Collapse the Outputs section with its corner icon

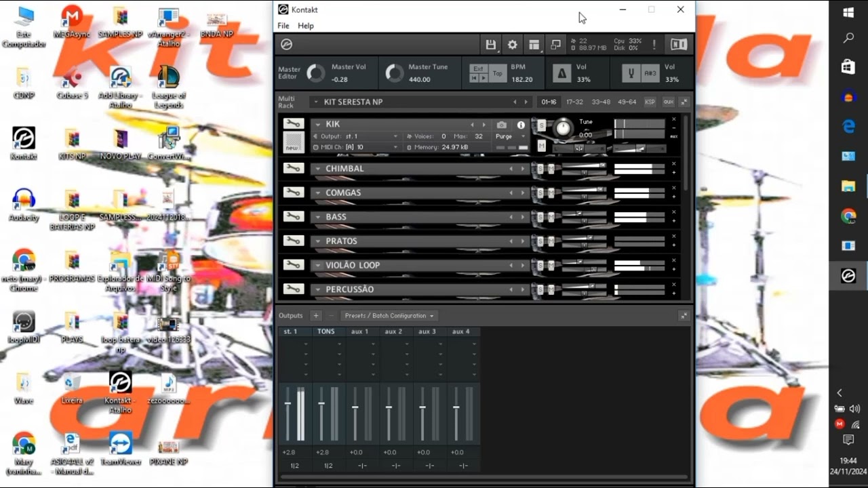click(x=684, y=316)
